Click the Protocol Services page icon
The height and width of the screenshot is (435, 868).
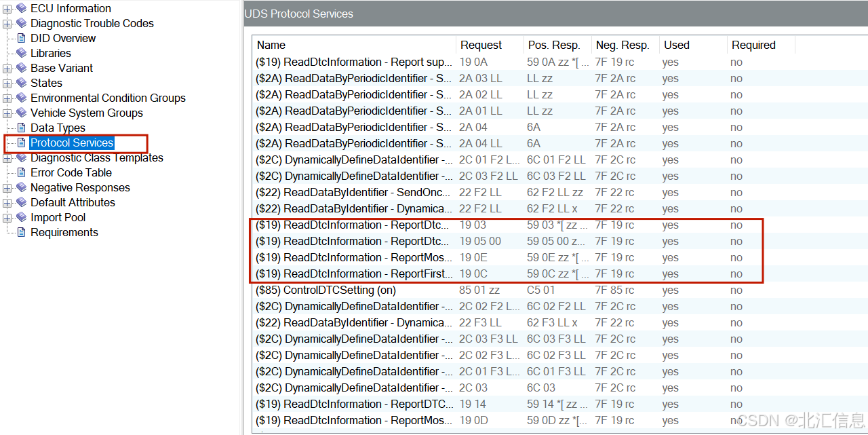point(22,143)
